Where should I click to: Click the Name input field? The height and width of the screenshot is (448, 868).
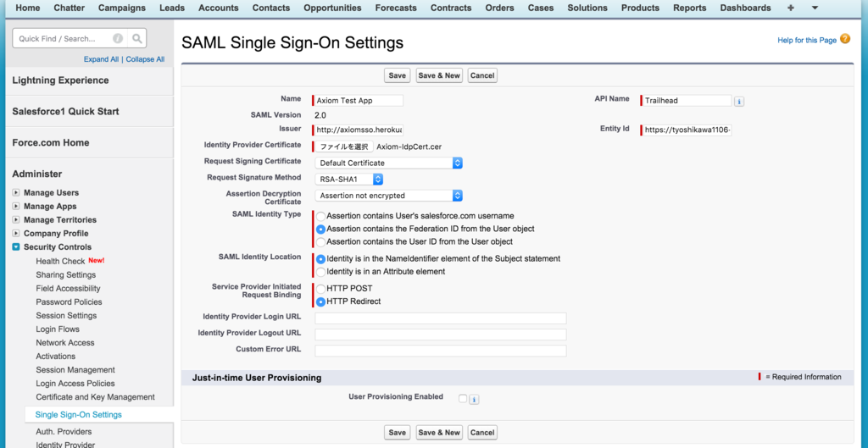359,101
